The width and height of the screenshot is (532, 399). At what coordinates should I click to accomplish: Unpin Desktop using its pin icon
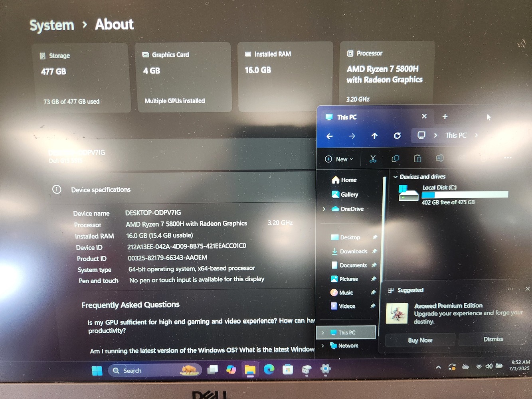375,237
